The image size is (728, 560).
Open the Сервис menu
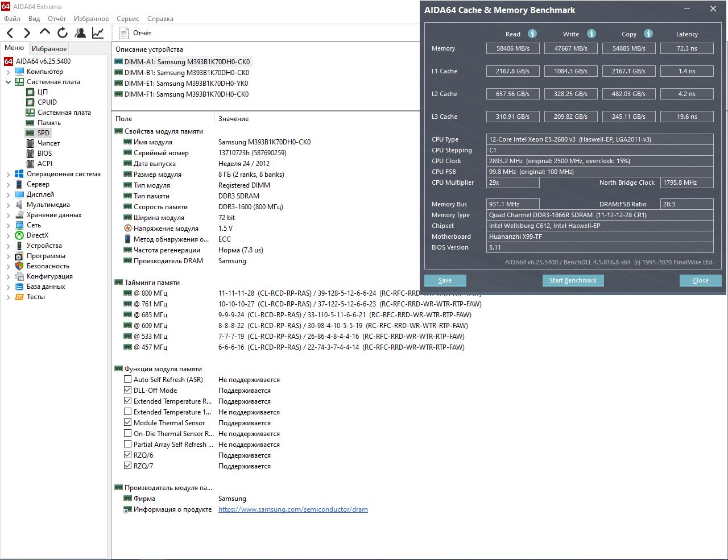tap(128, 19)
